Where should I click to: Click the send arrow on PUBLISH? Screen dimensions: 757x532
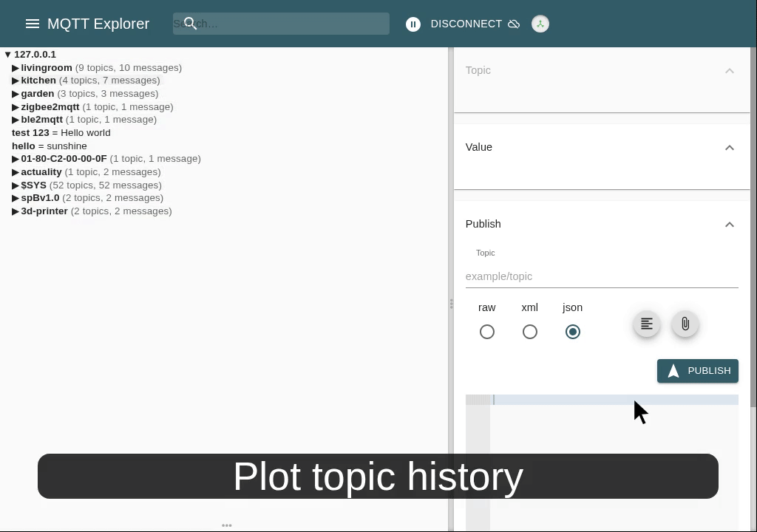[x=673, y=370]
